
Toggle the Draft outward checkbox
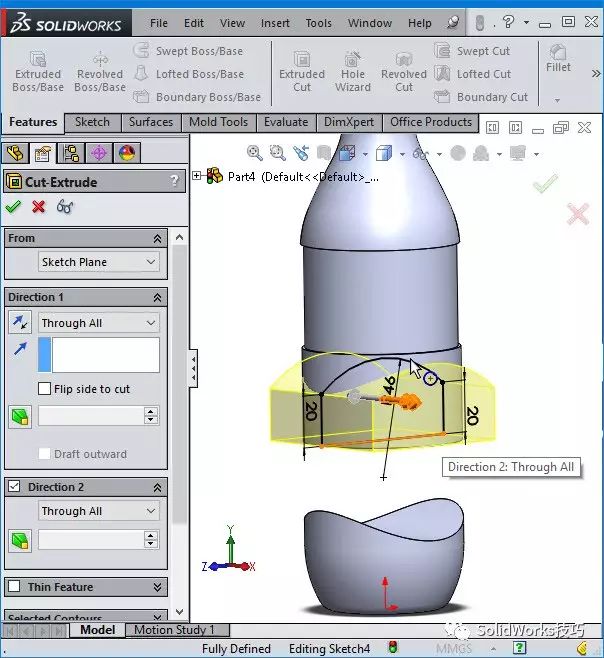tap(44, 454)
